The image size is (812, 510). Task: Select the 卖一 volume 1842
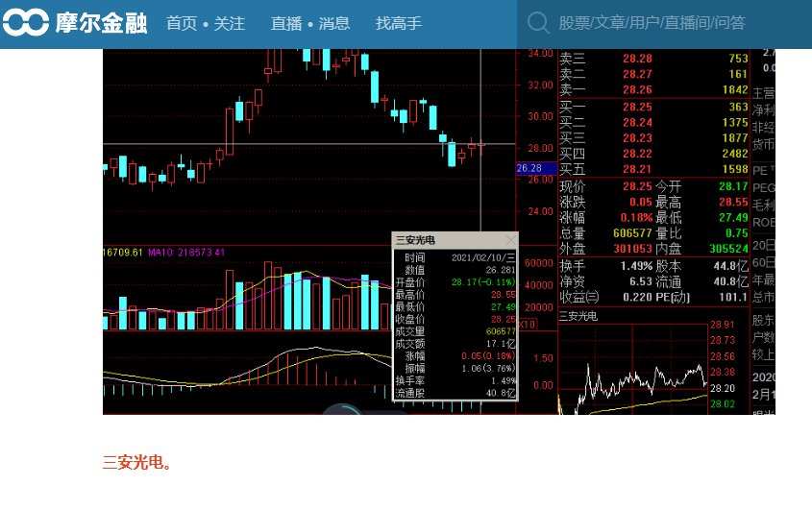coord(735,89)
